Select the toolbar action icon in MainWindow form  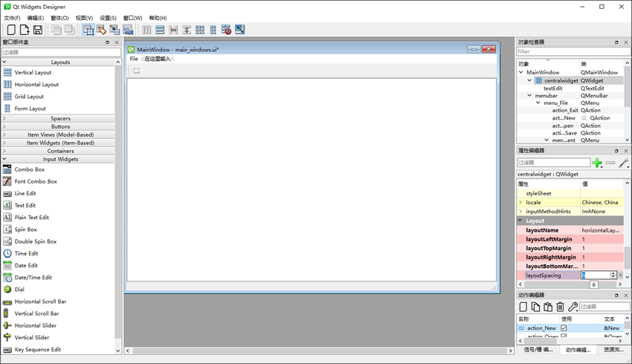click(137, 71)
